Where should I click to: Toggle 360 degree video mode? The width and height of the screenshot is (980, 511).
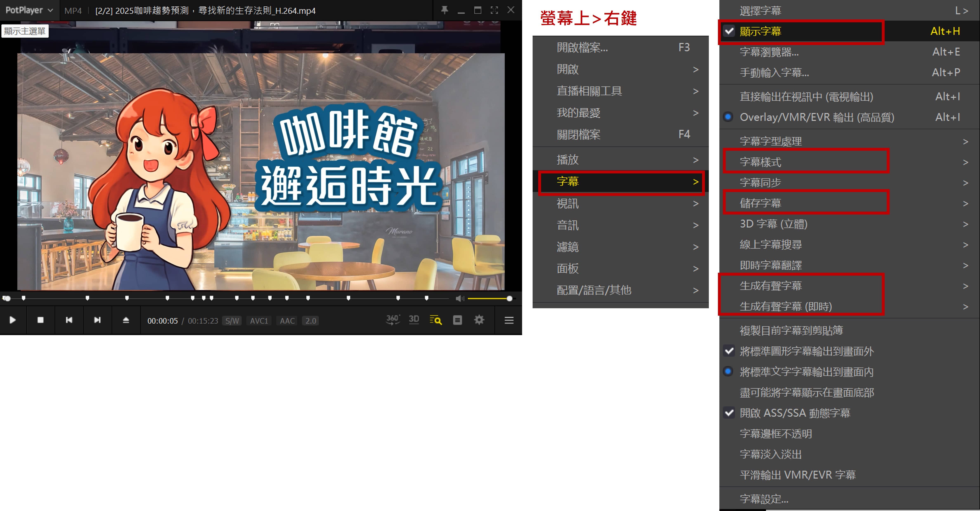[393, 320]
